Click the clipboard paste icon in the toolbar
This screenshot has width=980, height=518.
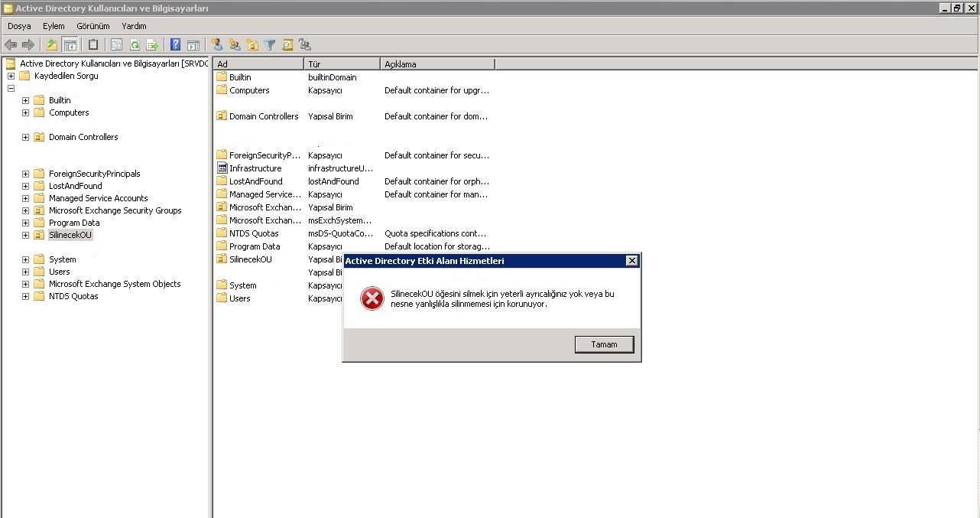(x=93, y=45)
